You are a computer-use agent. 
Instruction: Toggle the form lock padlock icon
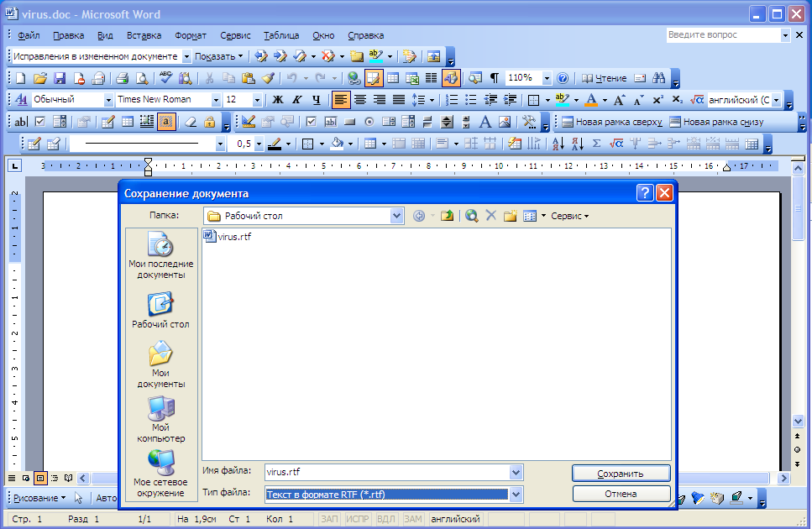tap(209, 122)
